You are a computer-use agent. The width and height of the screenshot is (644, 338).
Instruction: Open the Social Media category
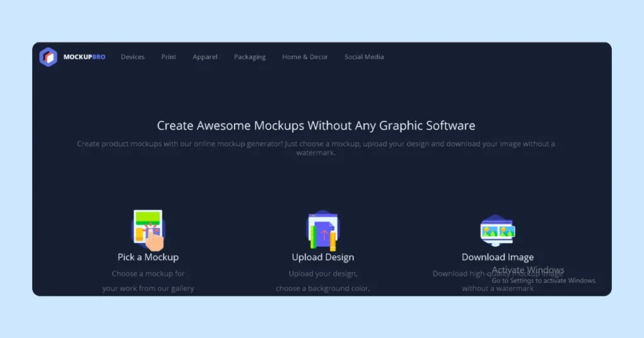coord(364,57)
